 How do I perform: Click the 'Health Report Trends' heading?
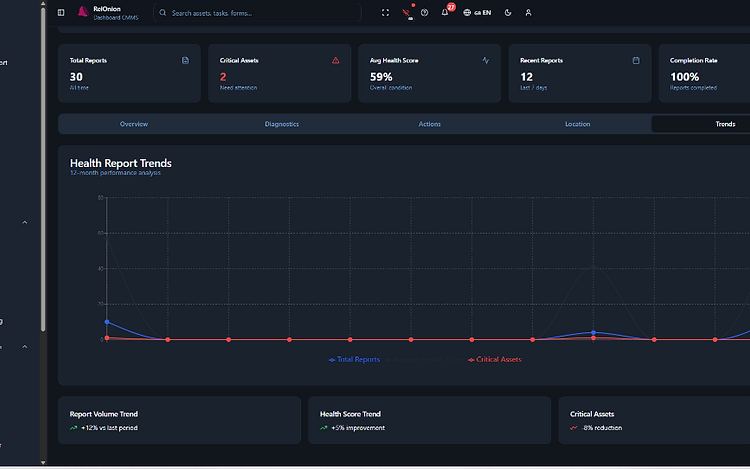pyautogui.click(x=121, y=163)
